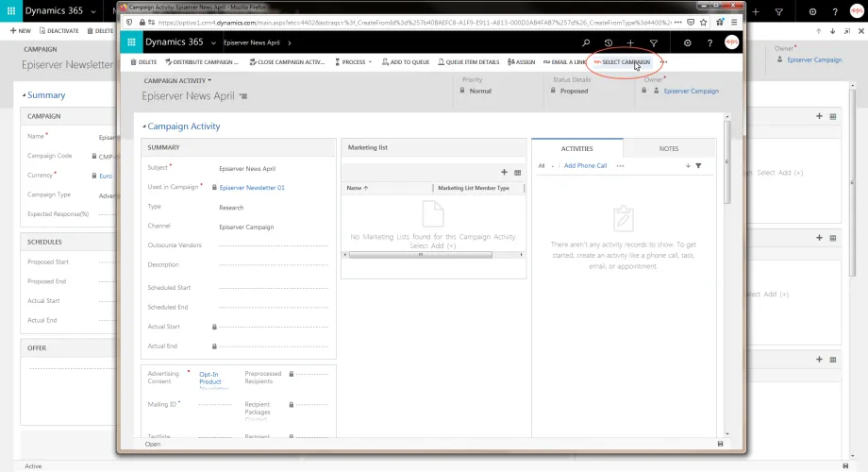Open Dynamics 365 dropdown chevron in popup window
868x472 pixels.
(213, 42)
